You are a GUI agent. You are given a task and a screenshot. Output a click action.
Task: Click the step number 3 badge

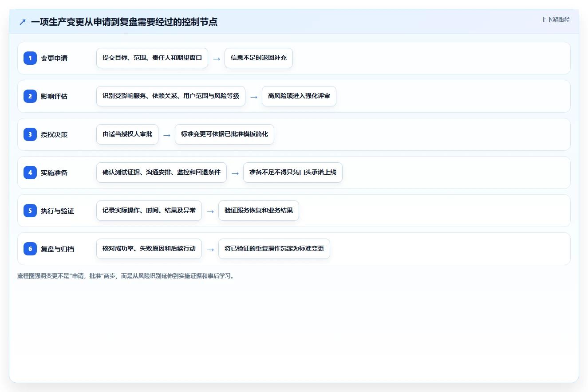pos(30,134)
